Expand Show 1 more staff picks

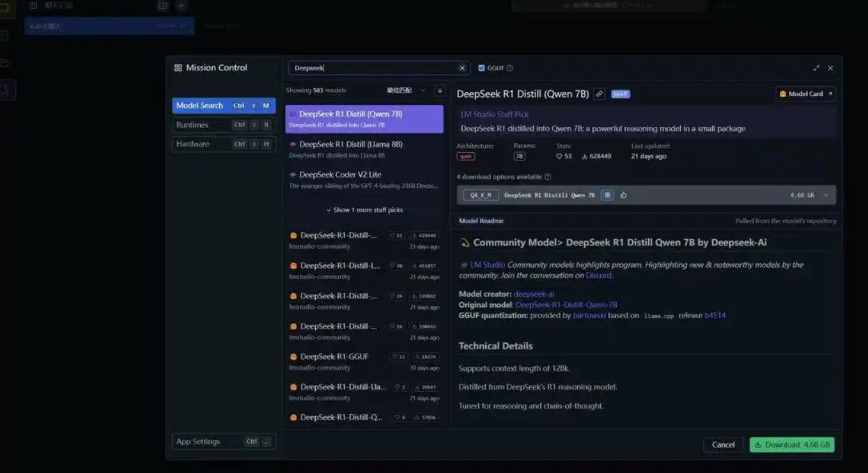pos(364,210)
